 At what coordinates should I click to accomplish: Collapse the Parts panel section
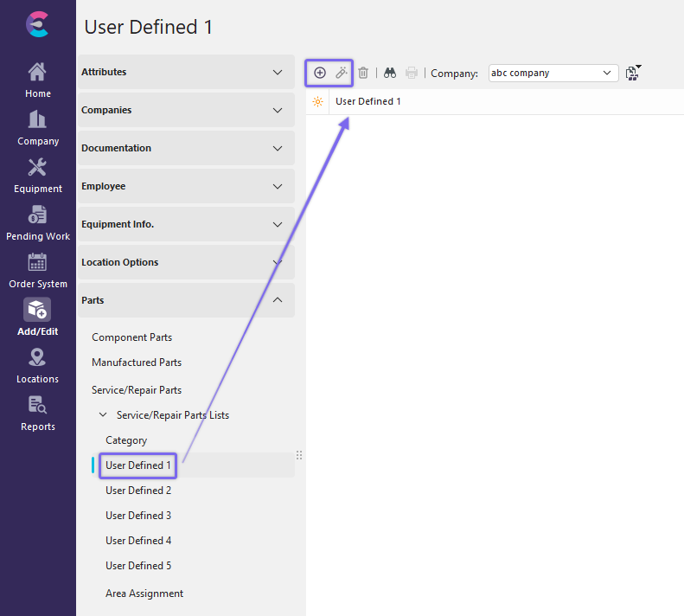point(186,300)
